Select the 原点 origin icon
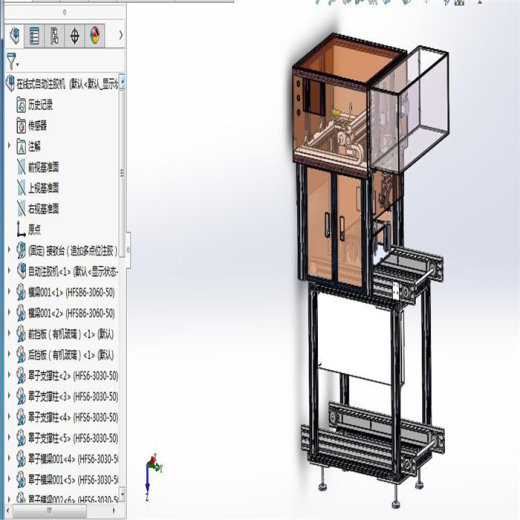This screenshot has height=520, width=520. tap(21, 229)
